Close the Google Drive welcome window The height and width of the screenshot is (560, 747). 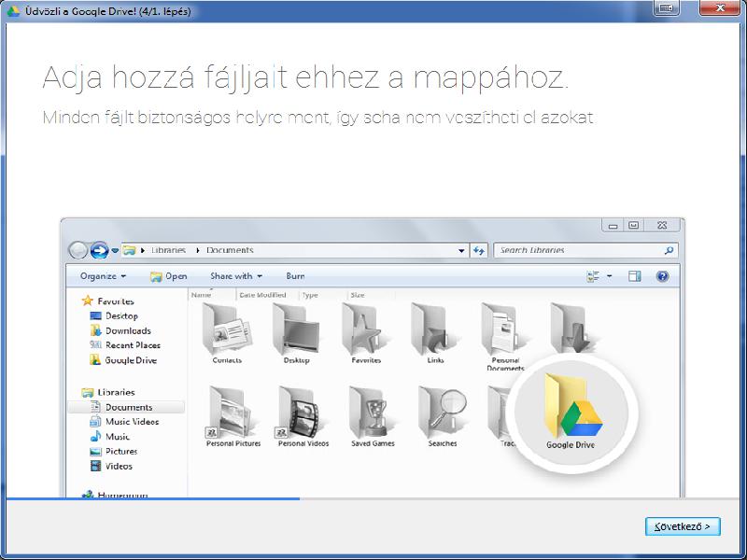(720, 7)
